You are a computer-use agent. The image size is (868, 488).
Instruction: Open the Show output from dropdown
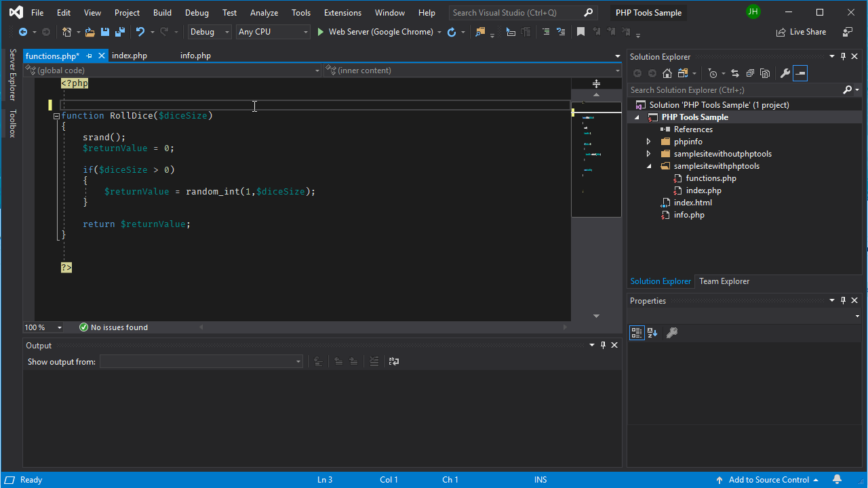(201, 362)
